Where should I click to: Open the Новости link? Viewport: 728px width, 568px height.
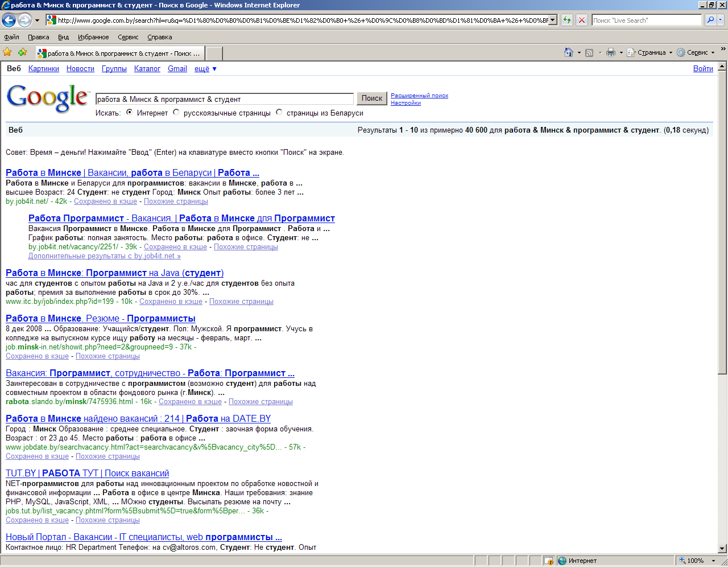(x=80, y=69)
